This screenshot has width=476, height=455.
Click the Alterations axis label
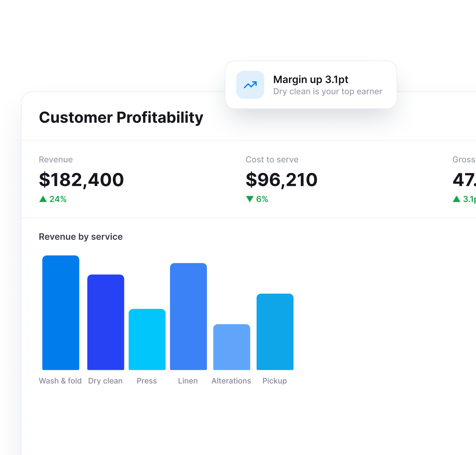coord(231,381)
